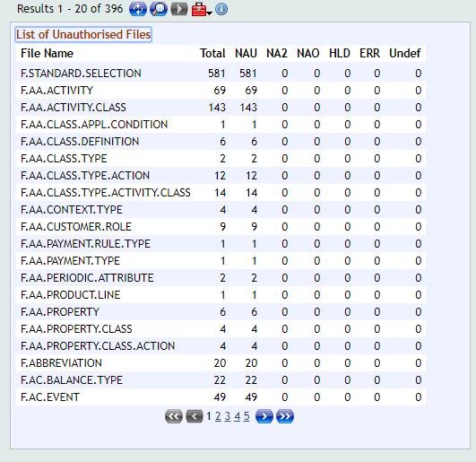Viewport: 476px width, 462px height.
Task: Click the File Name column header
Action: pyautogui.click(x=47, y=54)
